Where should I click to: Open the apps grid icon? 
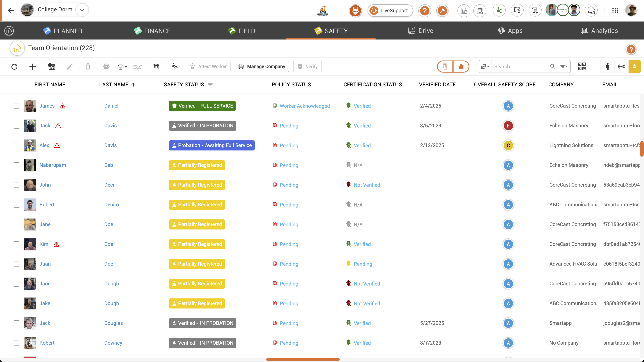[615, 10]
